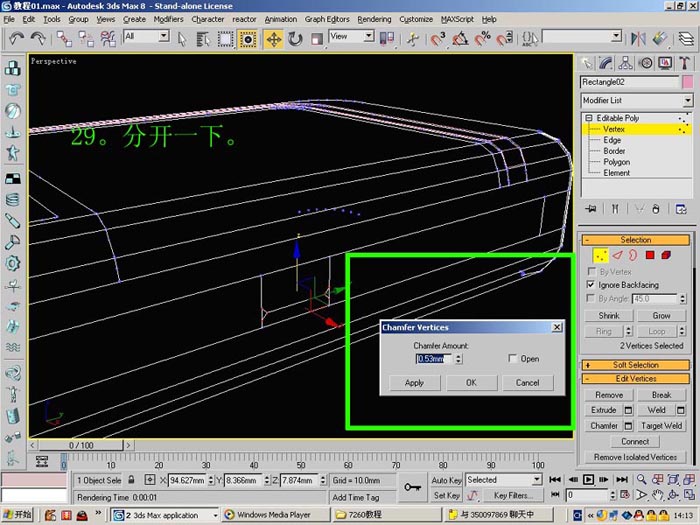Click the Undo arrow in main toolbar

tap(17, 39)
